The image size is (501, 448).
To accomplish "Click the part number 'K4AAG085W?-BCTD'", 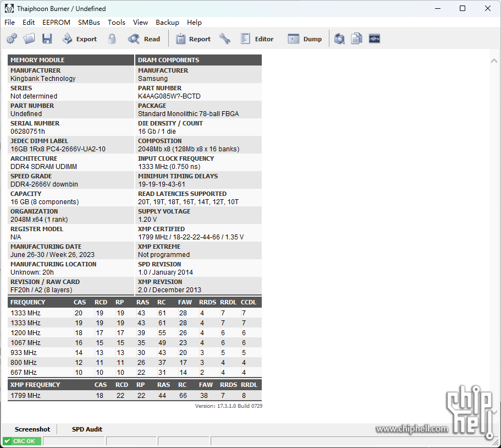I will (x=169, y=96).
